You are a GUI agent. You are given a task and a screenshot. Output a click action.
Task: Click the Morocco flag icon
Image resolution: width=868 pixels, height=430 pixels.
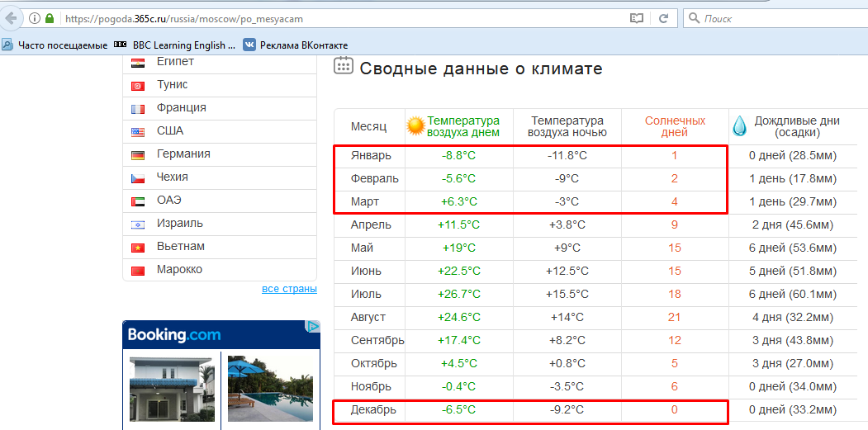137,272
